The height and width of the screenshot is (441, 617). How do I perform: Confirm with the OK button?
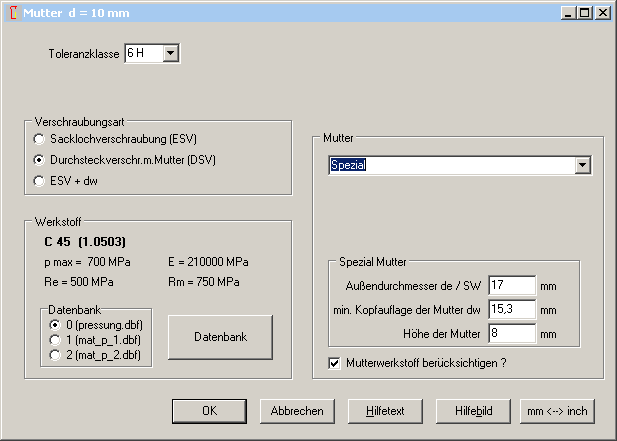coord(208,411)
